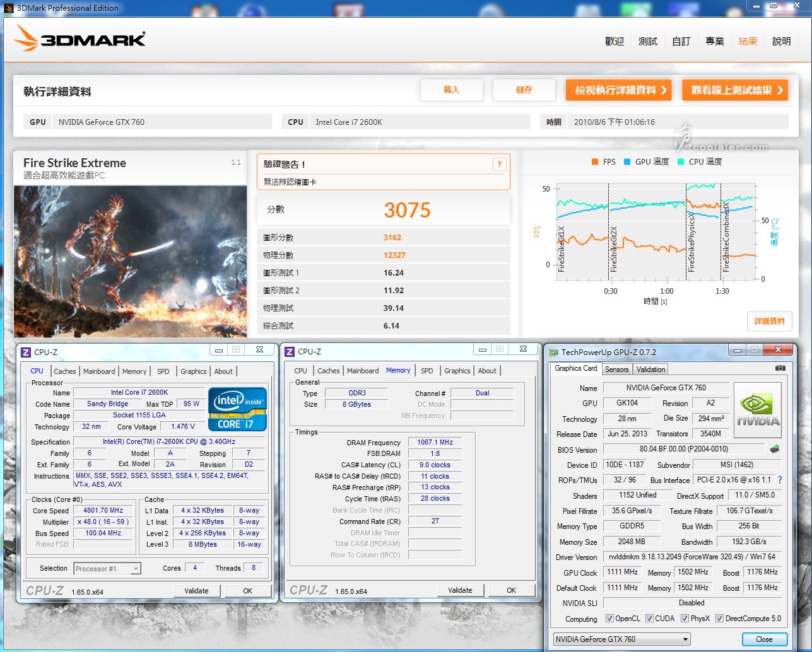The height and width of the screenshot is (652, 812).
Task: Click the GPU-Z Driver Version field
Action: 692,557
